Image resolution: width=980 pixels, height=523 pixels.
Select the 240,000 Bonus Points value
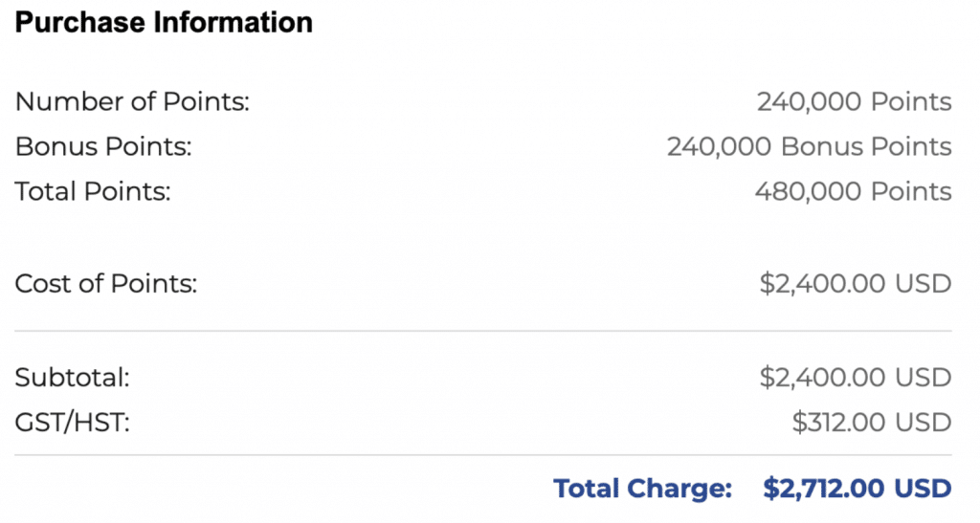pos(809,147)
